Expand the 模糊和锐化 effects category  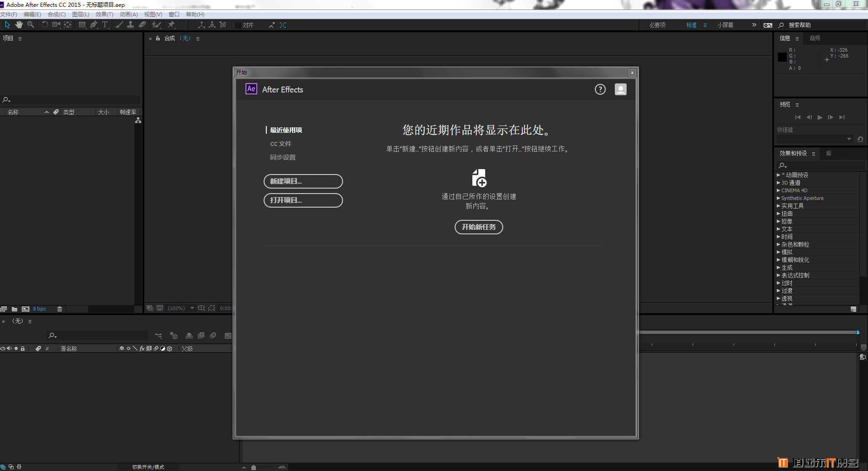tap(779, 260)
